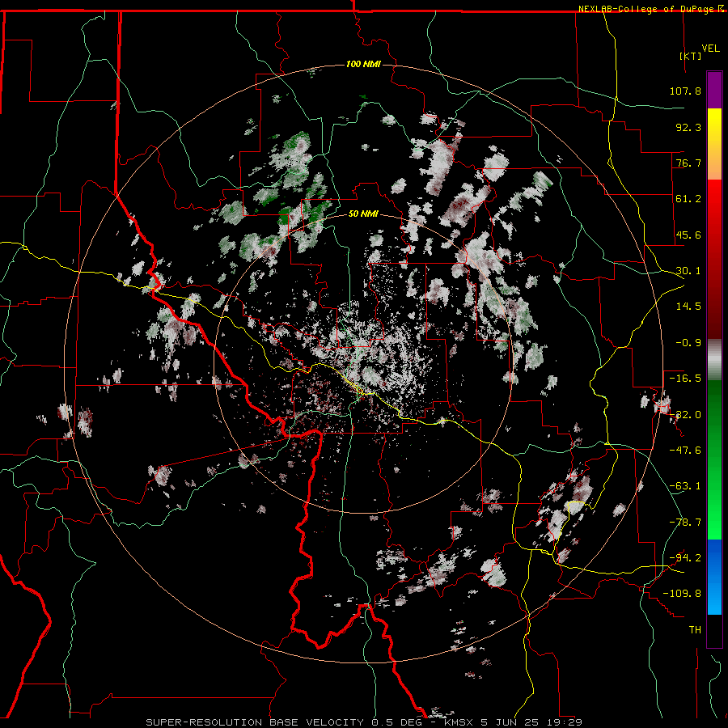
Task: Select the 14.5 legend value
Action: coord(688,307)
